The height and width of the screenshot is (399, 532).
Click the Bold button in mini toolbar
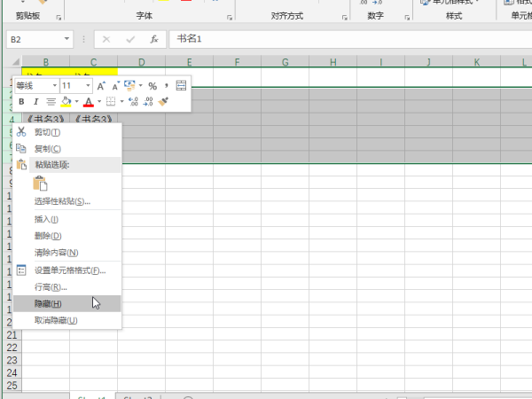point(22,102)
